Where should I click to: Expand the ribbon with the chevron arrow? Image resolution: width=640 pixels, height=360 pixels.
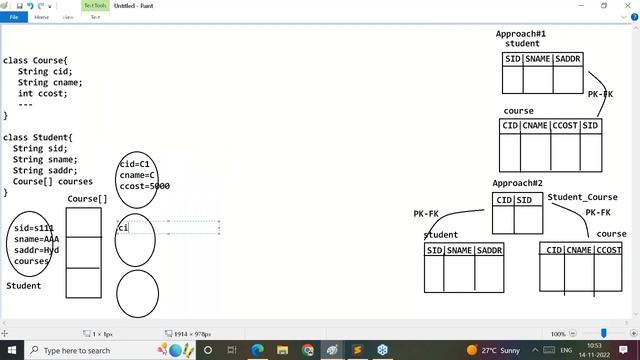623,17
